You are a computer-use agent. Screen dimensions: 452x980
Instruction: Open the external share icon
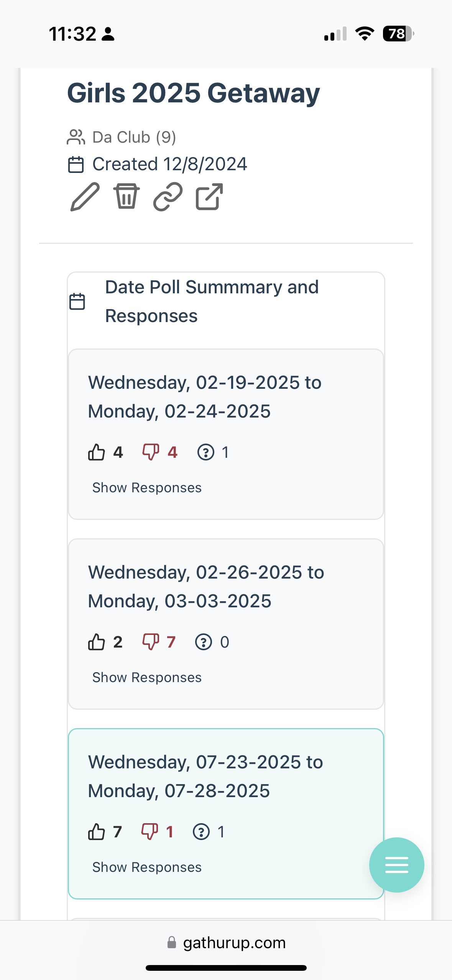click(x=209, y=197)
